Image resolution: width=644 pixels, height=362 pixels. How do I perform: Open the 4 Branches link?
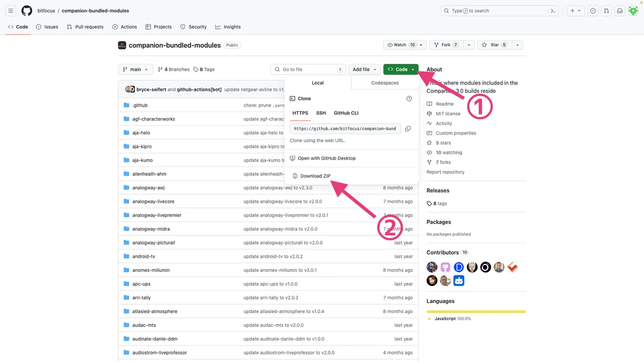pos(174,69)
